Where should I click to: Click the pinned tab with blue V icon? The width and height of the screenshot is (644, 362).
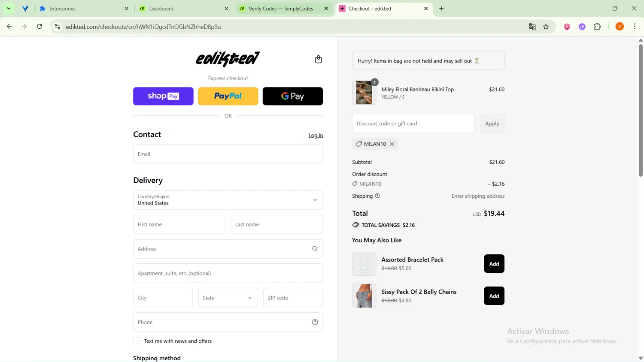[x=25, y=9]
